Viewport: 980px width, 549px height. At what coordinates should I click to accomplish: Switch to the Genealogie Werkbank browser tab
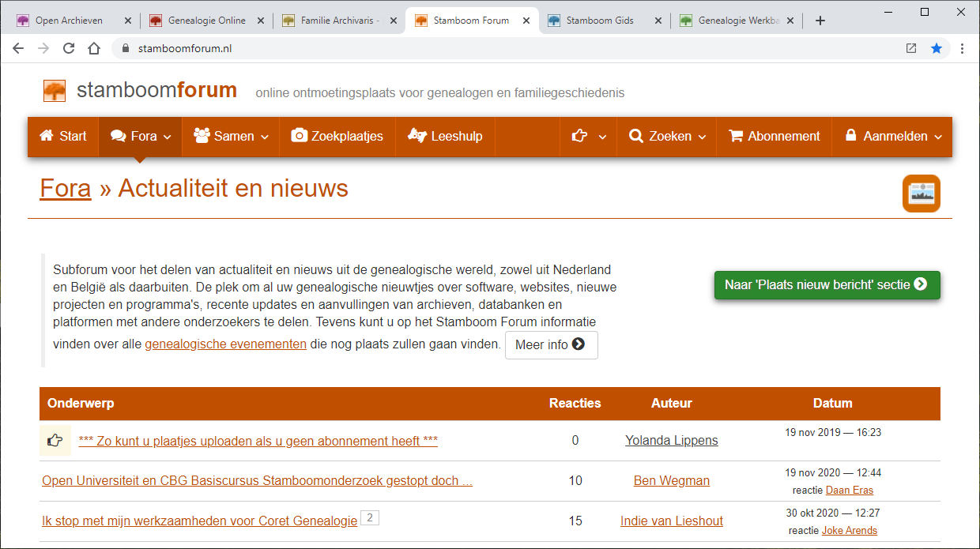coord(738,21)
